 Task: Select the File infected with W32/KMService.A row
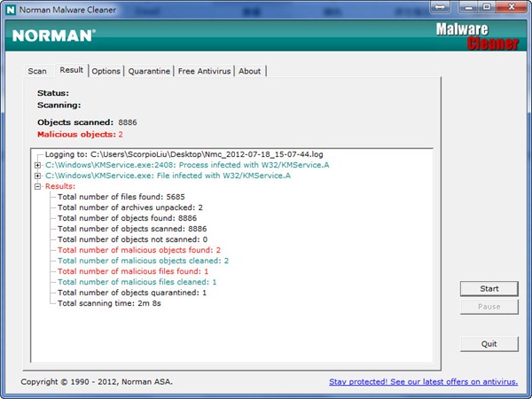tap(168, 176)
